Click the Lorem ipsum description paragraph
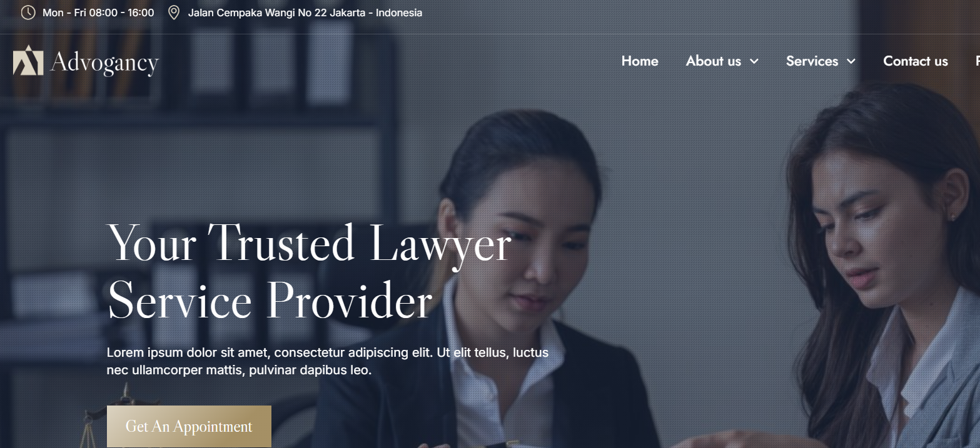 pos(328,361)
